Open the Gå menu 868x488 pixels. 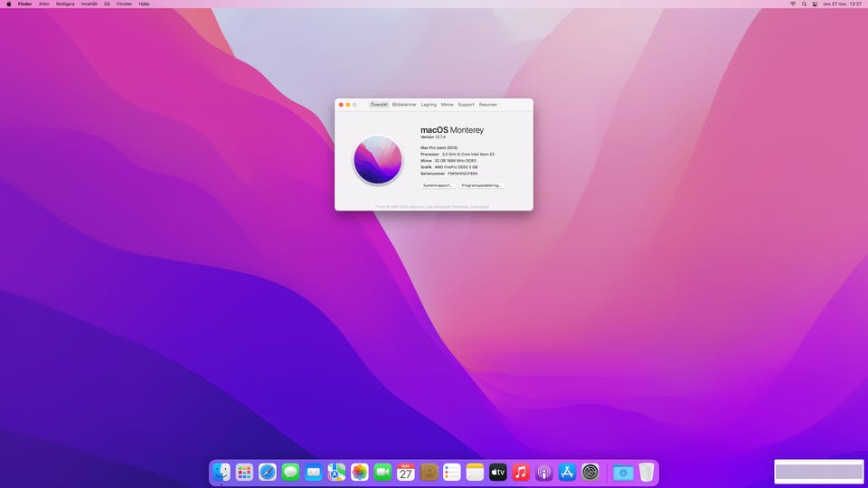[x=107, y=4]
